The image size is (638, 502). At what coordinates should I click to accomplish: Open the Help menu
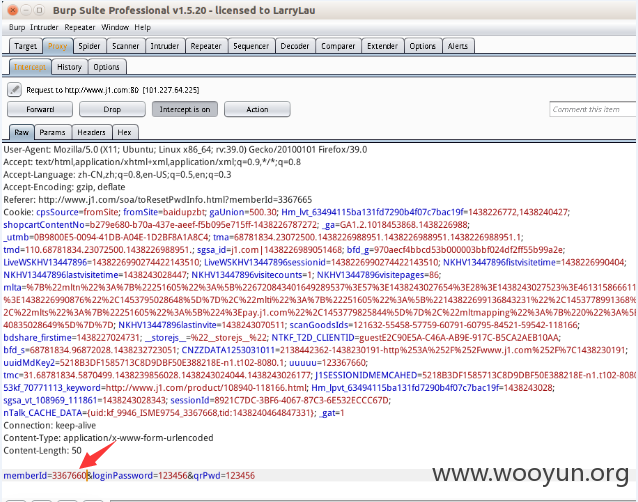coord(143,27)
